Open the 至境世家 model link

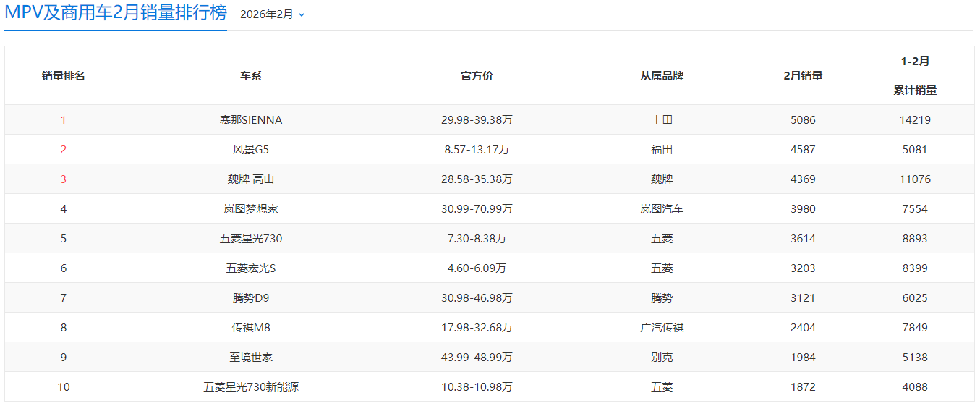click(251, 358)
